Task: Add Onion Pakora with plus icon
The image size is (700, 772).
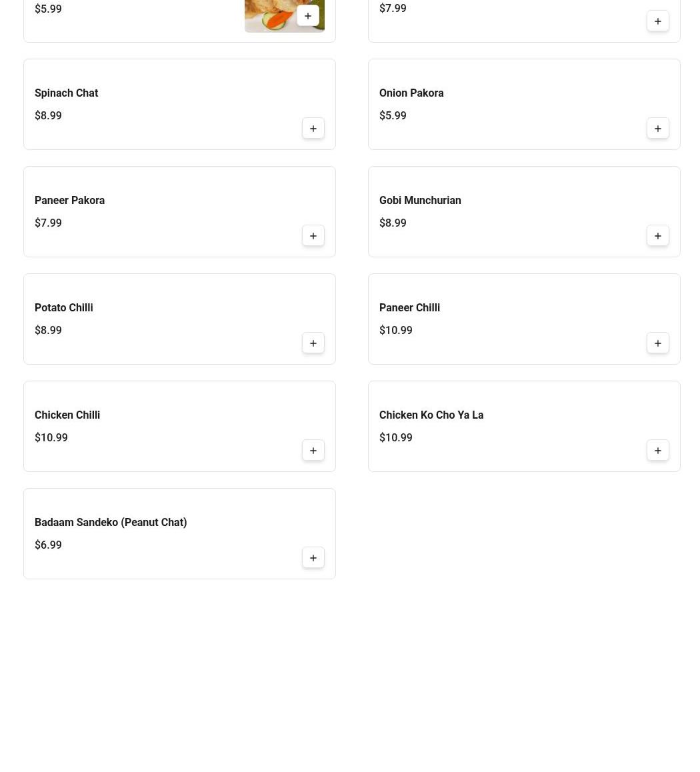Action: (657, 129)
